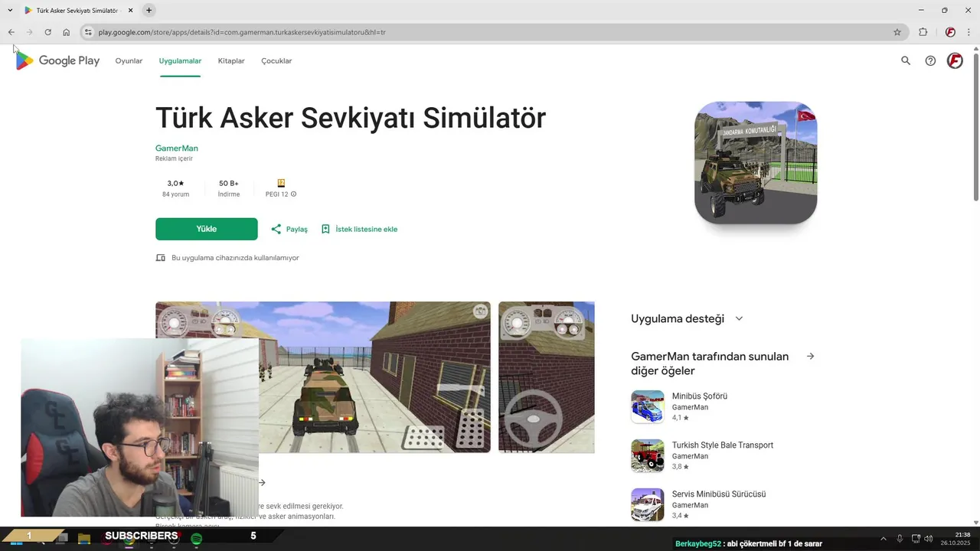Screen dimensions: 980x551
Task: Go to Chrome home page
Action: coord(67,32)
